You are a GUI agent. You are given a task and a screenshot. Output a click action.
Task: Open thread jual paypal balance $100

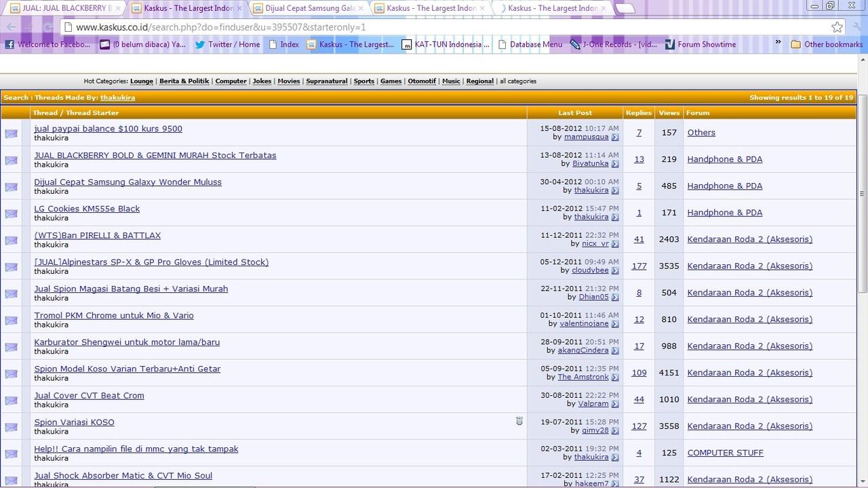pyautogui.click(x=108, y=129)
